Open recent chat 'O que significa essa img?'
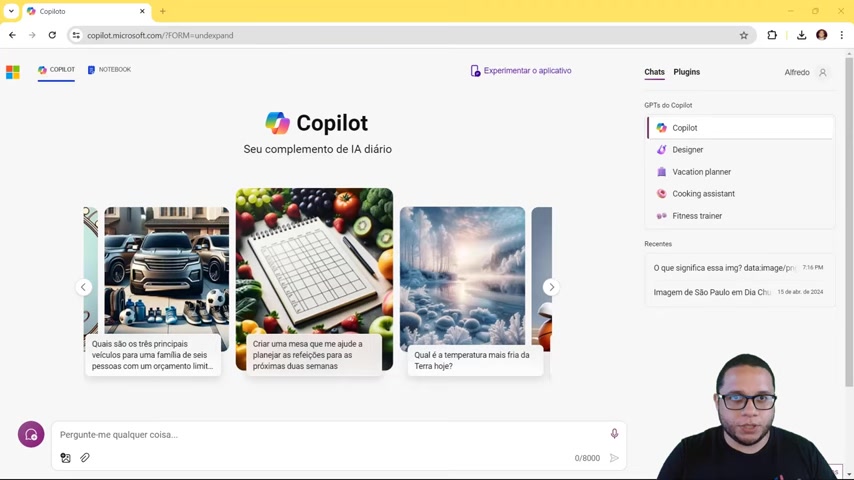 click(x=739, y=268)
